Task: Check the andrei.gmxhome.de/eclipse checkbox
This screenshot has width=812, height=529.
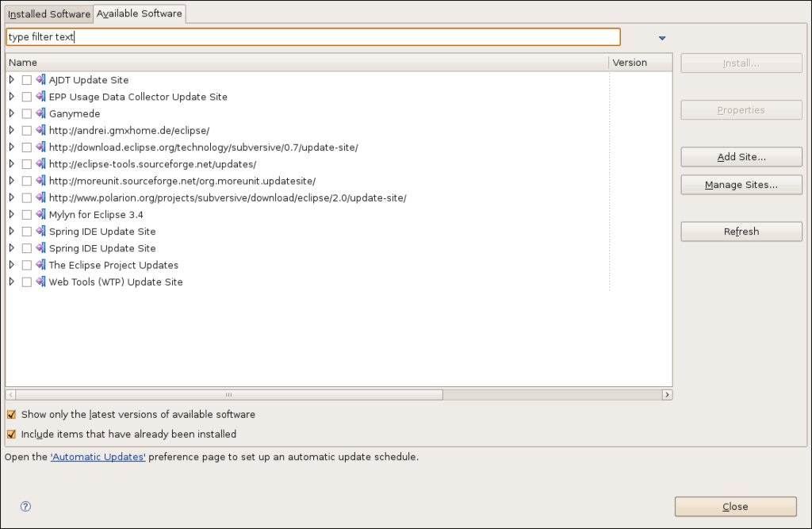Action: coord(27,131)
